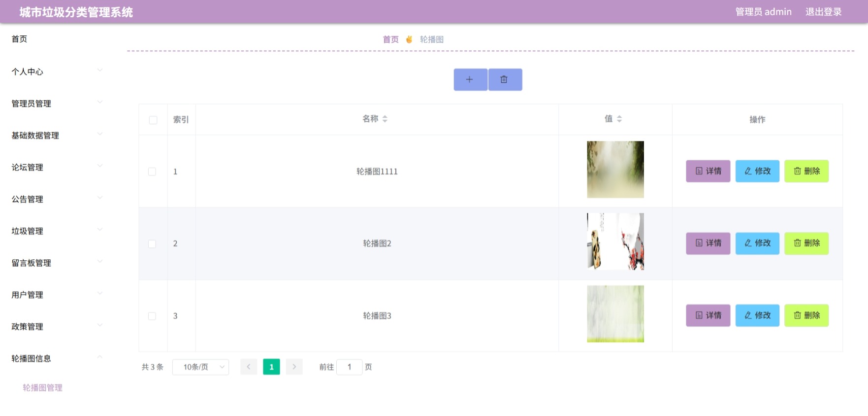868x416 pixels.
Task: Sort the 值 column with its sort arrows
Action: [x=619, y=119]
